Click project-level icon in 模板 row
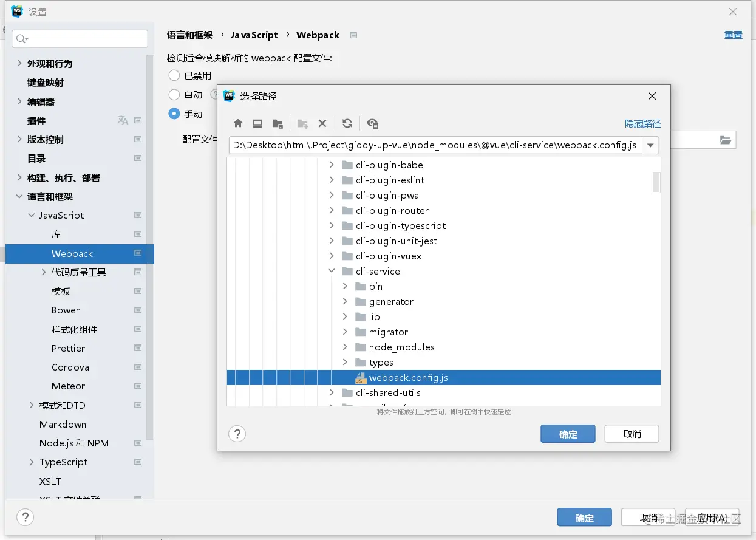 pos(138,292)
